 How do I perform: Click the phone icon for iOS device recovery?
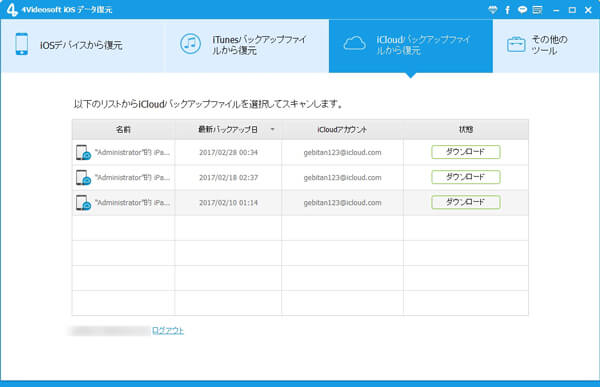click(x=22, y=44)
